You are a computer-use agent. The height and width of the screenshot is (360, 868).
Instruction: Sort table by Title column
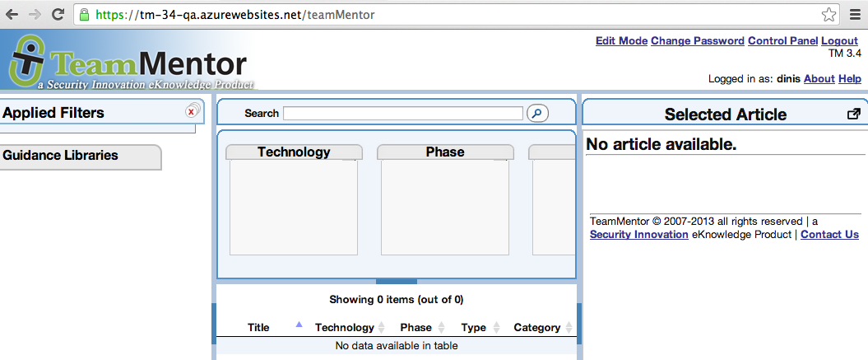pos(258,327)
